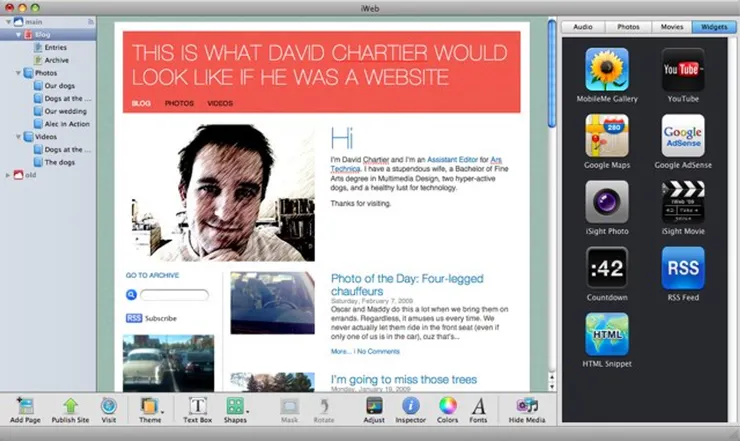Viewport: 740px width, 441px height.
Task: Select David Chartier portrait photo
Action: click(x=223, y=192)
